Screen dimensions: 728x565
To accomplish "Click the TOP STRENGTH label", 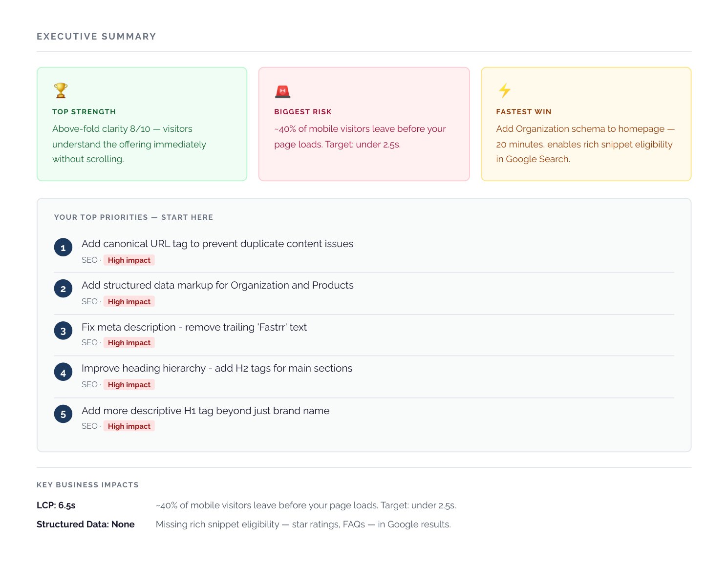I will pyautogui.click(x=84, y=112).
